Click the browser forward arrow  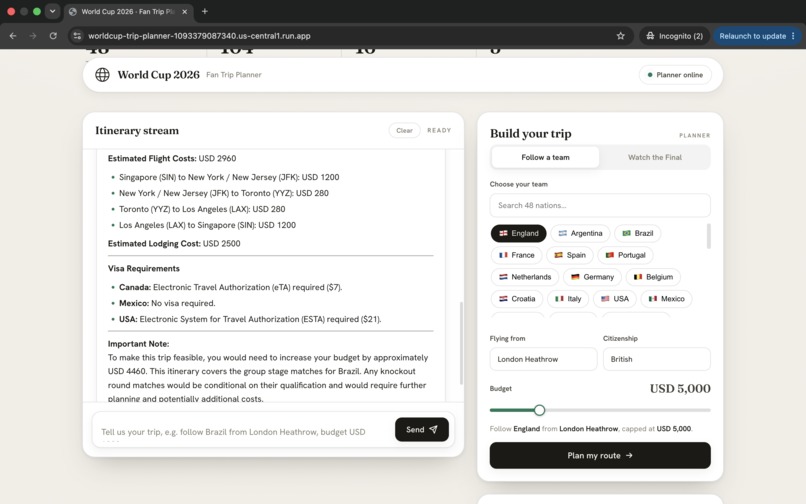click(33, 36)
